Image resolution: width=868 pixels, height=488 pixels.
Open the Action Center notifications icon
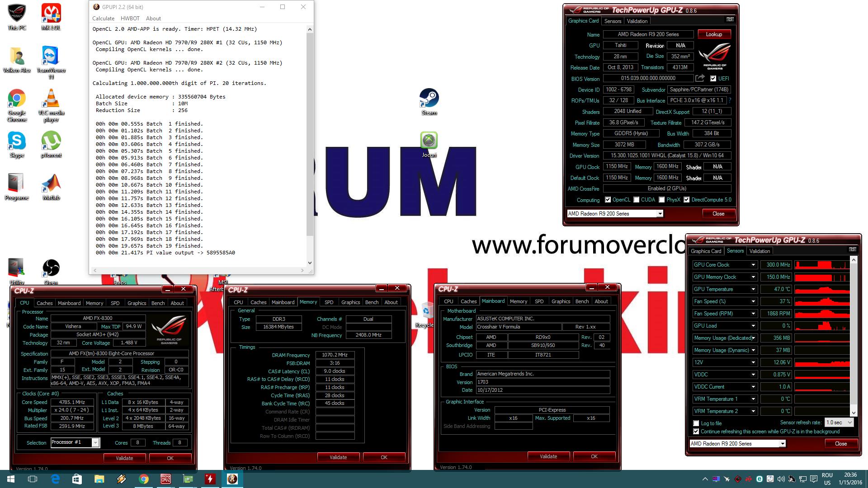tap(814, 479)
